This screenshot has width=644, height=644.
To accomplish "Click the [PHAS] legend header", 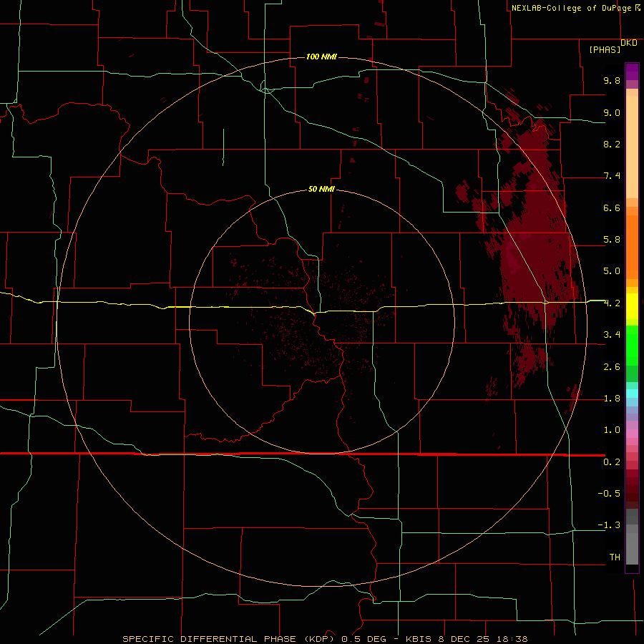I will 605,49.
